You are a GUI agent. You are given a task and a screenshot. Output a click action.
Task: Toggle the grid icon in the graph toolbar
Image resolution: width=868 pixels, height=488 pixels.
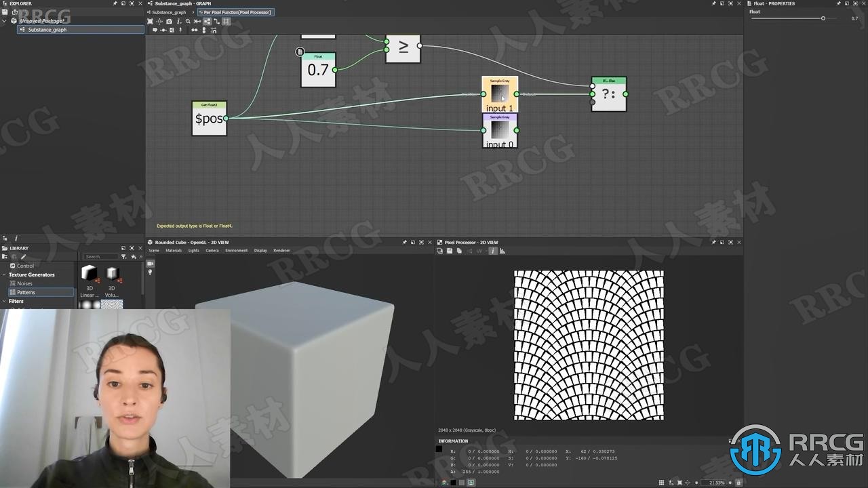point(226,21)
